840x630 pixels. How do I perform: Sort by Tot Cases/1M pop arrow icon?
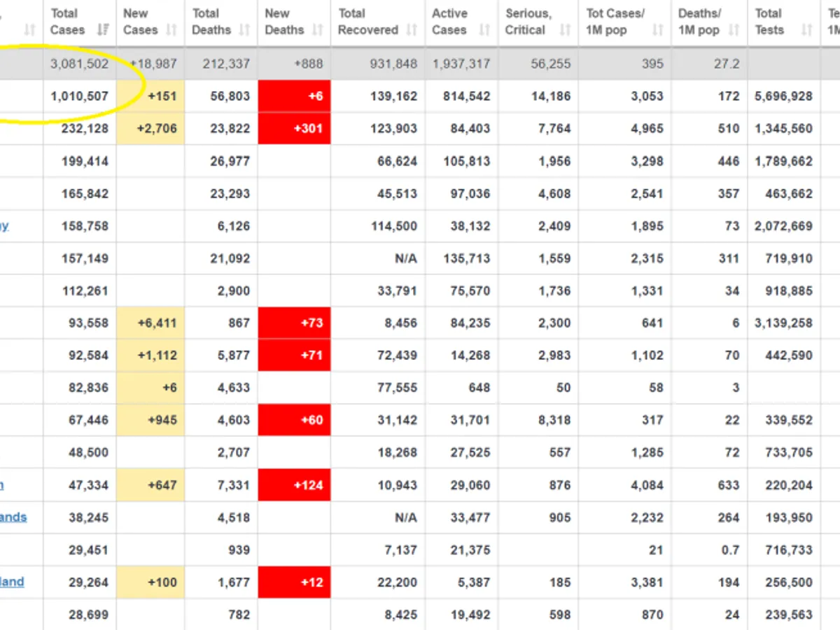(x=657, y=30)
